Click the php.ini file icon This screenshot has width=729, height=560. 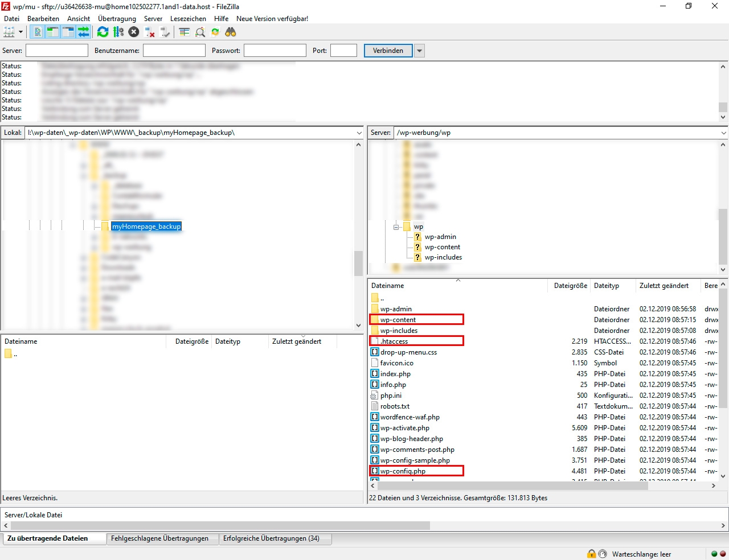(x=375, y=396)
